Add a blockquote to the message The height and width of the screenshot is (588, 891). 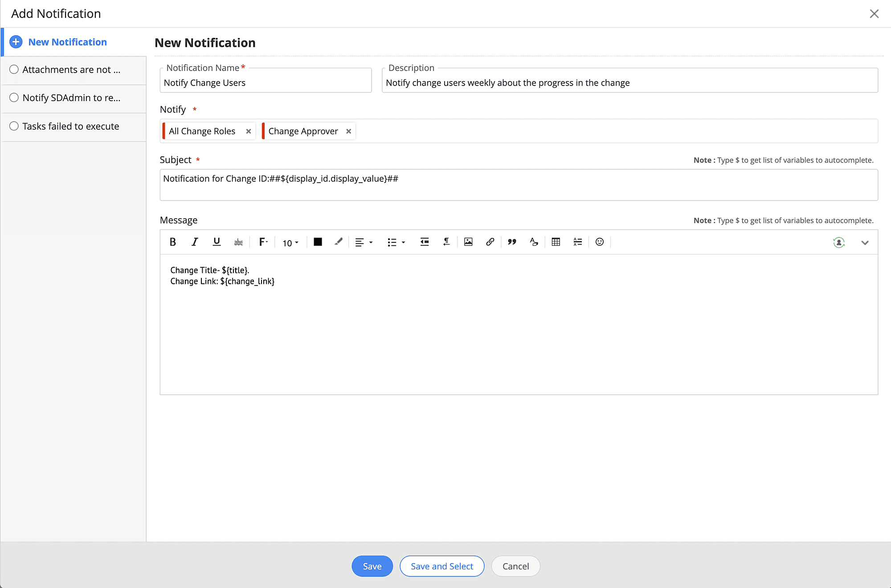click(512, 242)
